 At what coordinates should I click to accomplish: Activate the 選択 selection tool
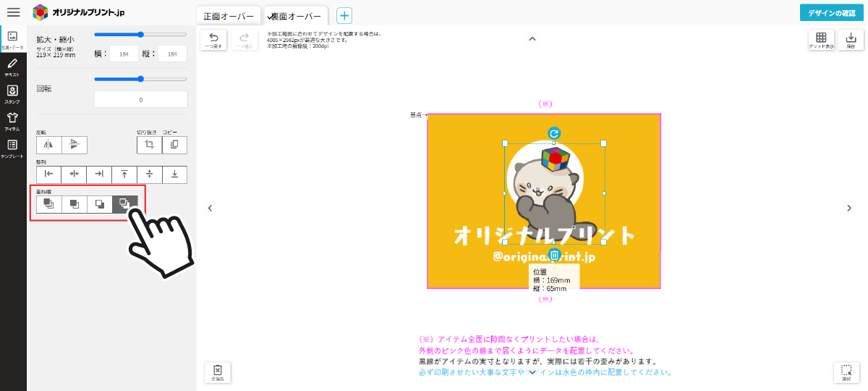(846, 372)
